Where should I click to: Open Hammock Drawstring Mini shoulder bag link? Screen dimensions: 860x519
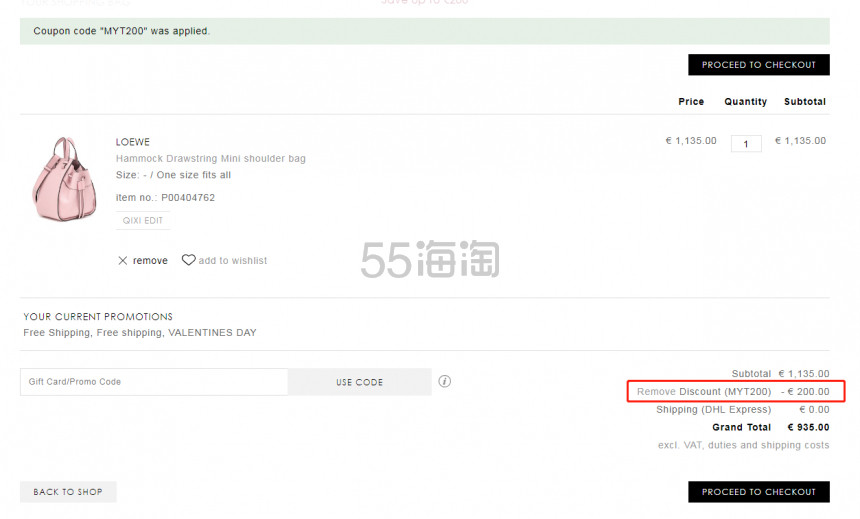(x=211, y=159)
